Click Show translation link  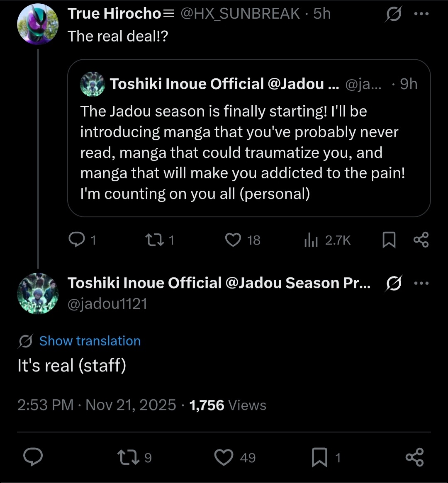(90, 341)
